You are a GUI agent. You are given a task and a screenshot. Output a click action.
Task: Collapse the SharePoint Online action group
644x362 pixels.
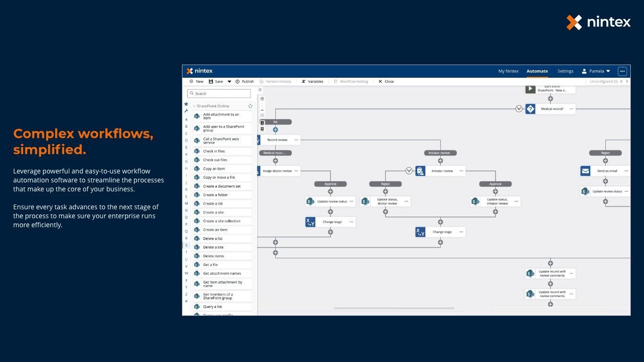coord(194,106)
